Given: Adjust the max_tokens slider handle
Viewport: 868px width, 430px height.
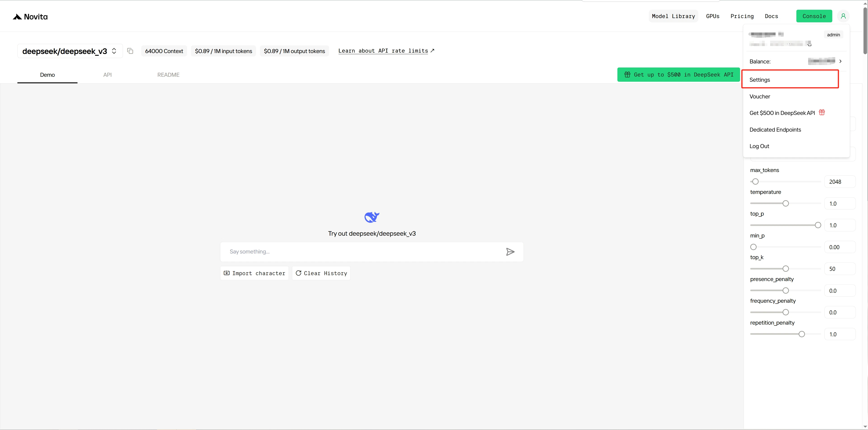Looking at the screenshot, I should [x=755, y=182].
